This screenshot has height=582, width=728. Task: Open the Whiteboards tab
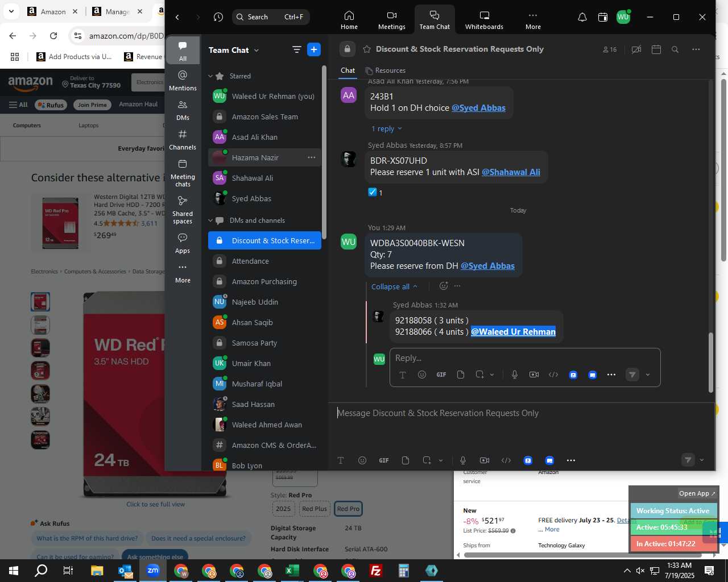coord(484,20)
